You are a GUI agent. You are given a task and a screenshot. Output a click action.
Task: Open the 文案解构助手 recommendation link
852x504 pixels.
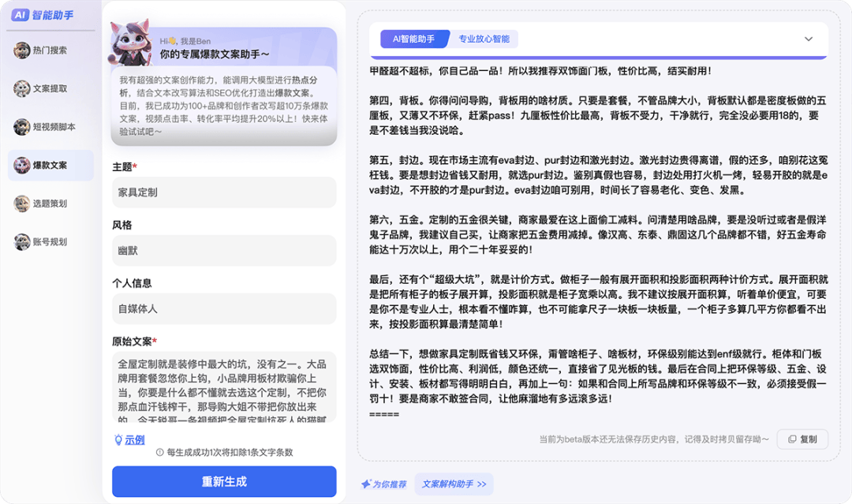coord(454,484)
